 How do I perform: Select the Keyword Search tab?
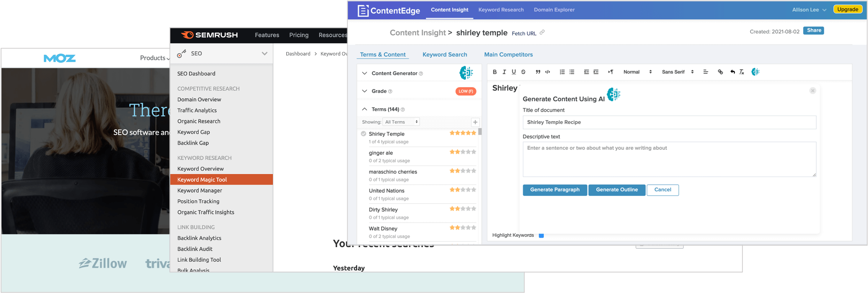[x=445, y=55]
